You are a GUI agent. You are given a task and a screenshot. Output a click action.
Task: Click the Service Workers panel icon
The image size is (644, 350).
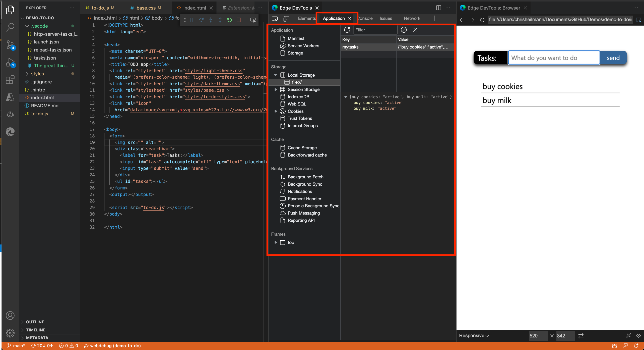pos(282,46)
